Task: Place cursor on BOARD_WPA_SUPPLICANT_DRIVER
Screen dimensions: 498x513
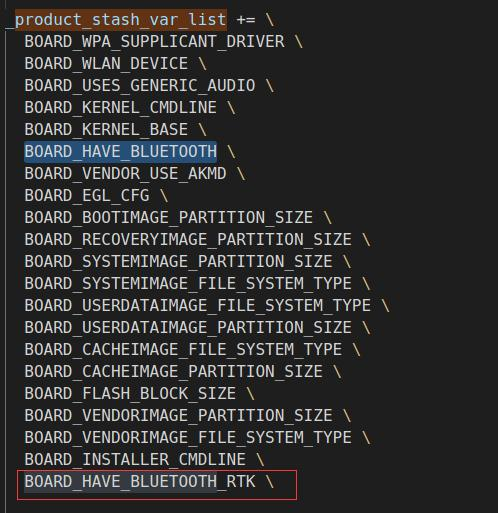Action: pos(154,42)
